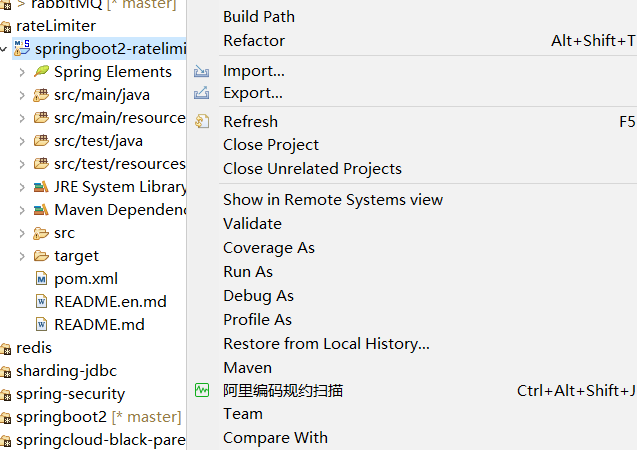Click the Spring Elements leaf icon
This screenshot has height=450, width=637.
click(41, 71)
